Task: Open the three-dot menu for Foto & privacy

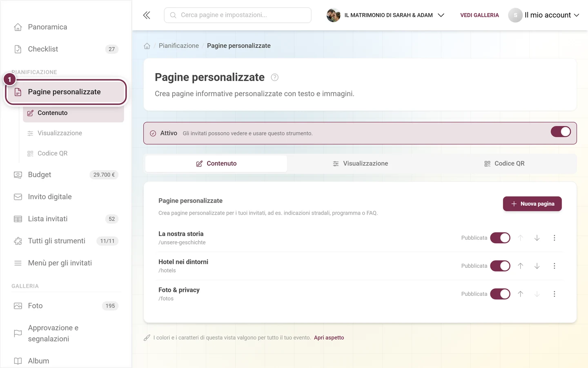Action: pos(554,294)
